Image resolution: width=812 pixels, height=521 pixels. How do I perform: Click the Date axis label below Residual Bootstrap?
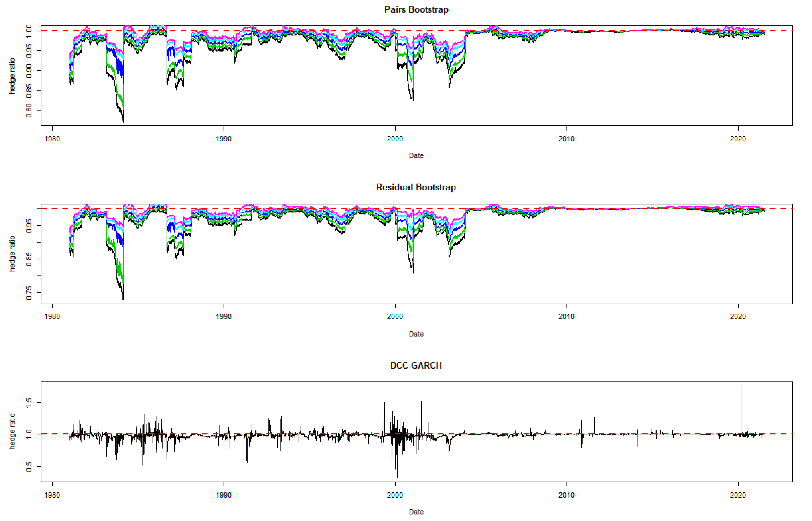(x=416, y=334)
